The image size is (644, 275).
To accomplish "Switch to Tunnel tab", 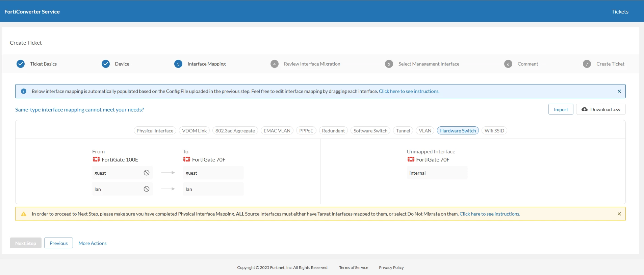I will pyautogui.click(x=403, y=131).
